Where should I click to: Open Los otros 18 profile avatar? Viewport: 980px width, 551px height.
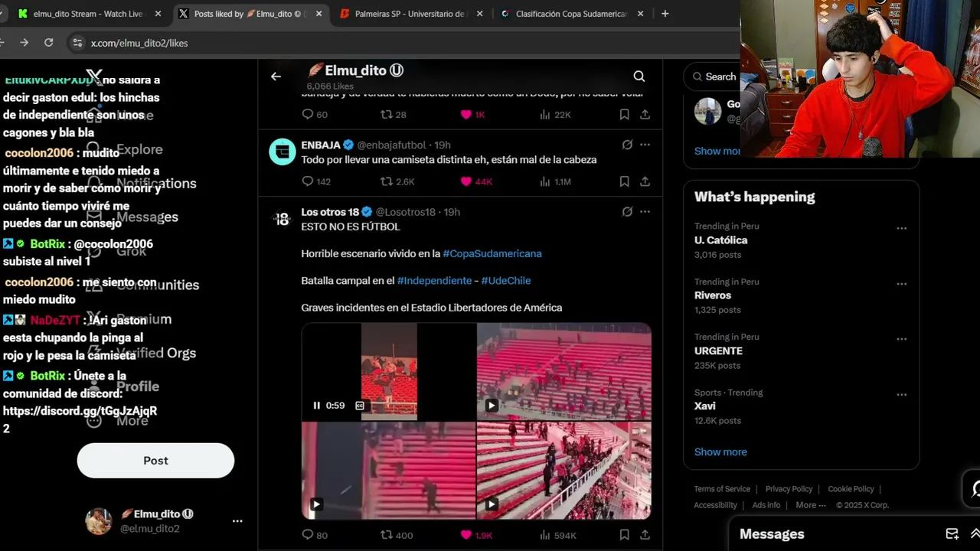[283, 220]
